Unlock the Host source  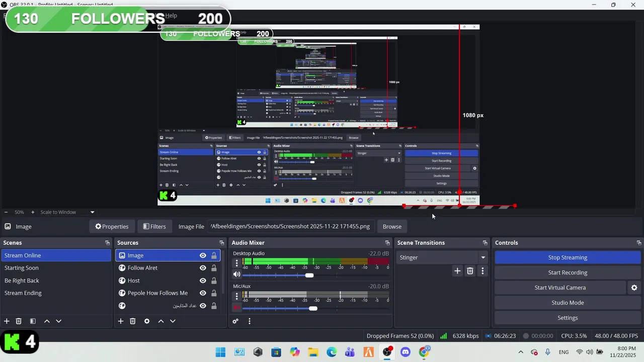214,281
